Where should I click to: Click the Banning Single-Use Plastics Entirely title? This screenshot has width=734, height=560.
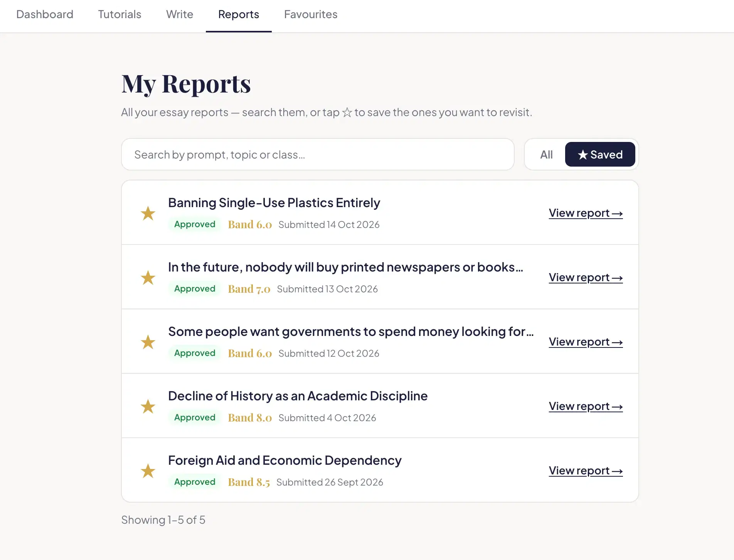[274, 203]
